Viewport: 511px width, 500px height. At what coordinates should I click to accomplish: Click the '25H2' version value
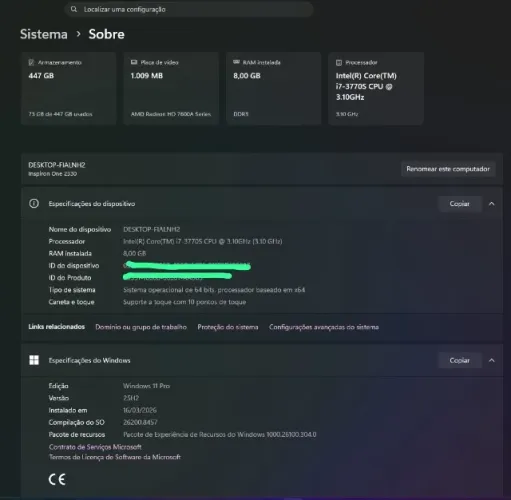[x=131, y=398]
